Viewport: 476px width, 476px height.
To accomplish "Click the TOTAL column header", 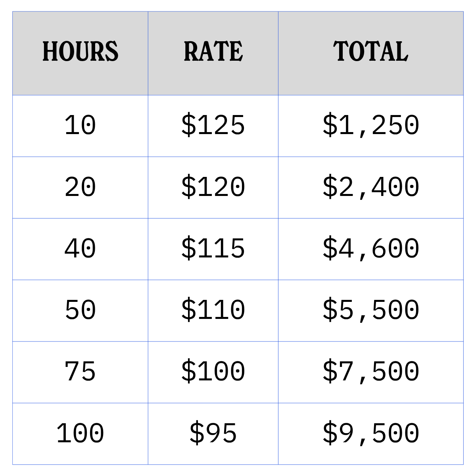I will 371,53.
